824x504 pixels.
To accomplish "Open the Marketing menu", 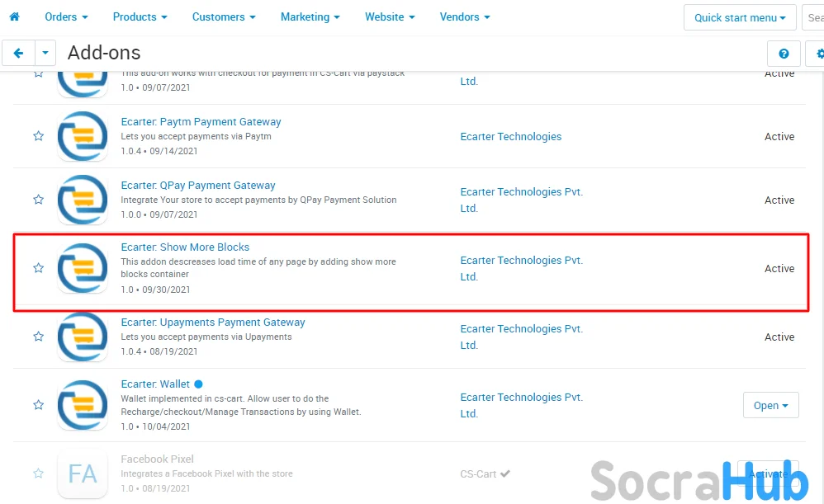I will [310, 16].
